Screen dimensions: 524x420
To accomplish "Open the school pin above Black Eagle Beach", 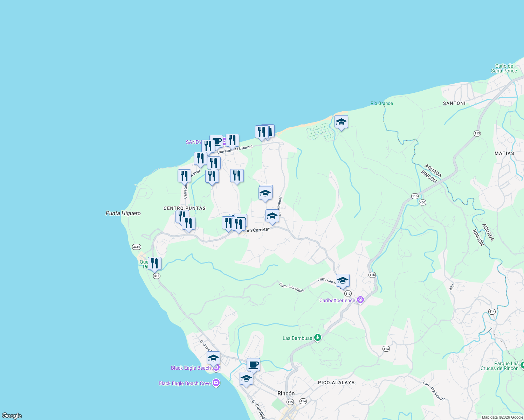I will (x=213, y=358).
